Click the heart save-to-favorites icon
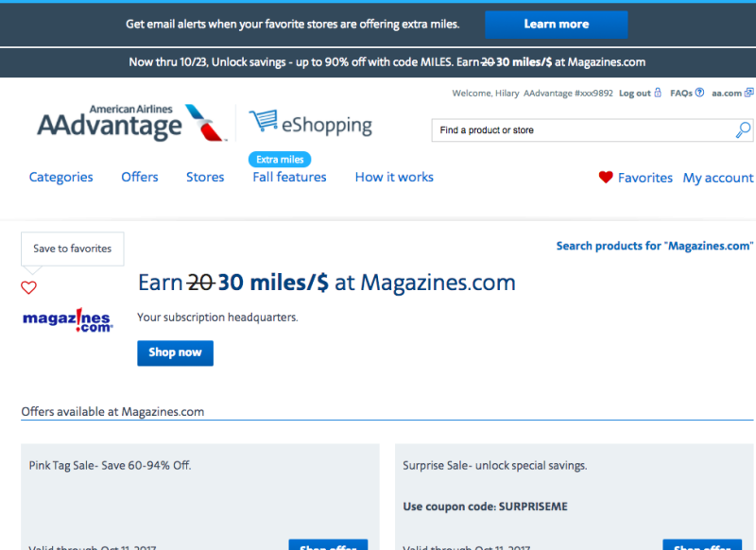 click(28, 288)
